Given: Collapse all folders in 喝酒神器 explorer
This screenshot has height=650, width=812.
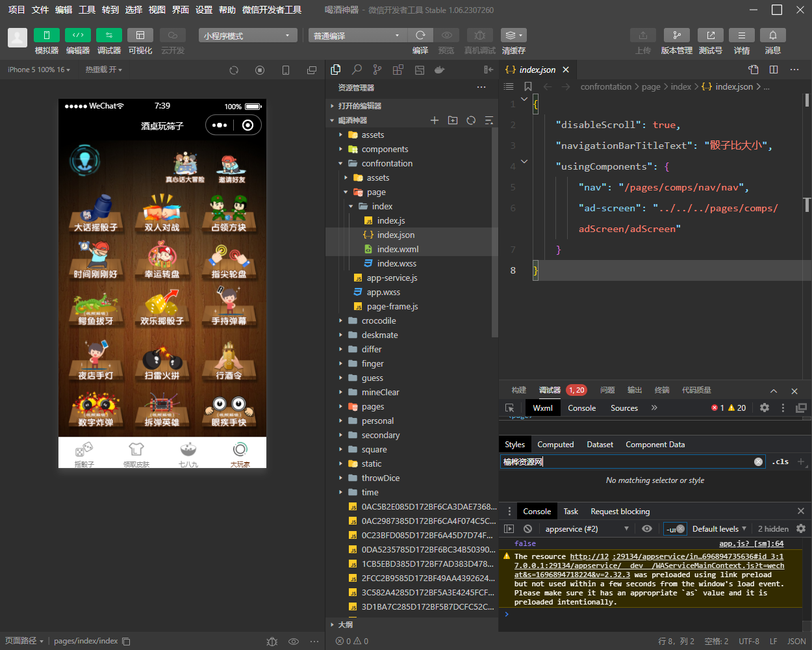Looking at the screenshot, I should 489,120.
